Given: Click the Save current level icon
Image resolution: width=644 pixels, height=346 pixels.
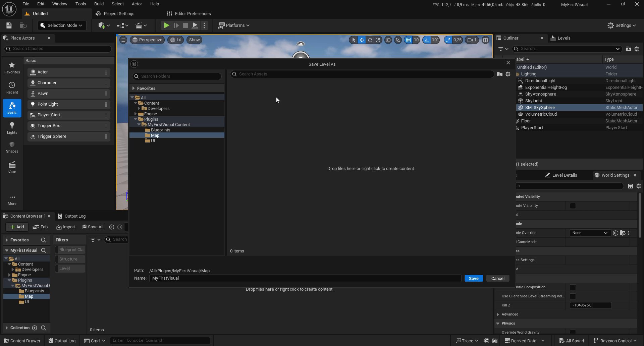Looking at the screenshot, I should pyautogui.click(x=9, y=25).
